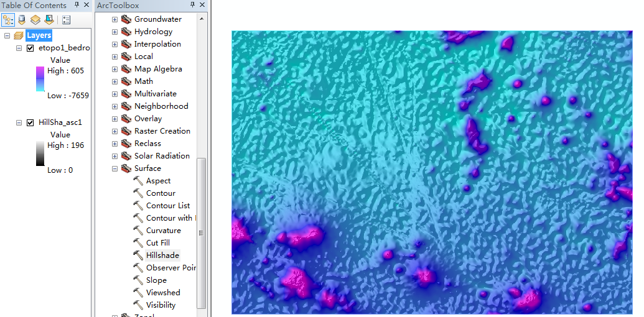Open the Visibility tool
Image resolution: width=644 pixels, height=317 pixels.
pyautogui.click(x=161, y=305)
